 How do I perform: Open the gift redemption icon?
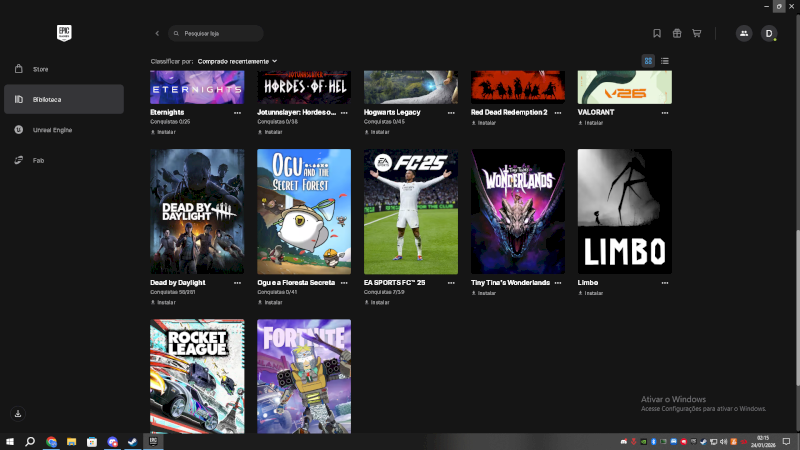676,33
